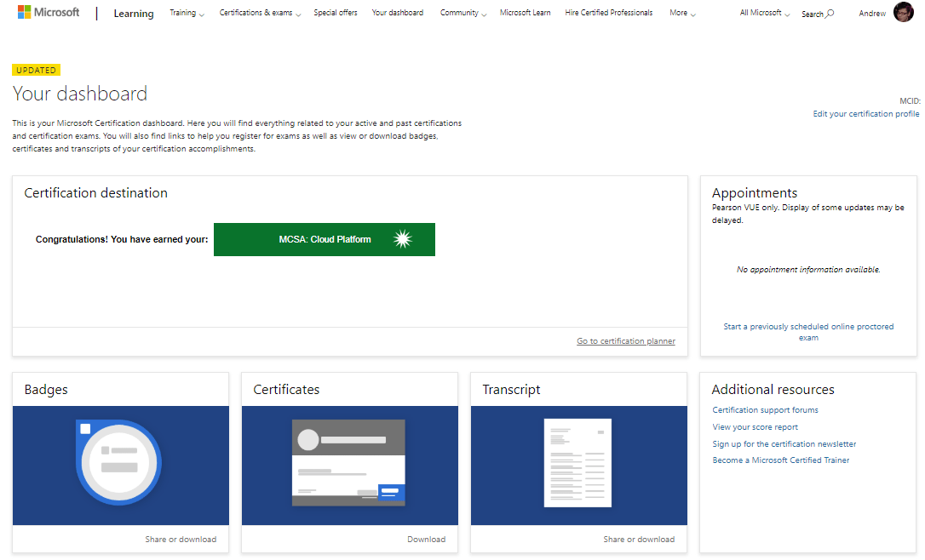
Task: Expand the Training dropdown menu
Action: (187, 14)
